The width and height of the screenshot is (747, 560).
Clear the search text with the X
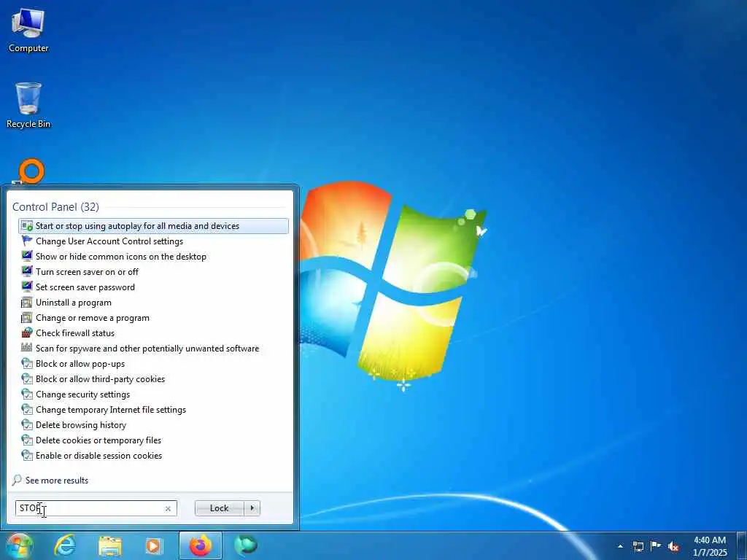168,508
